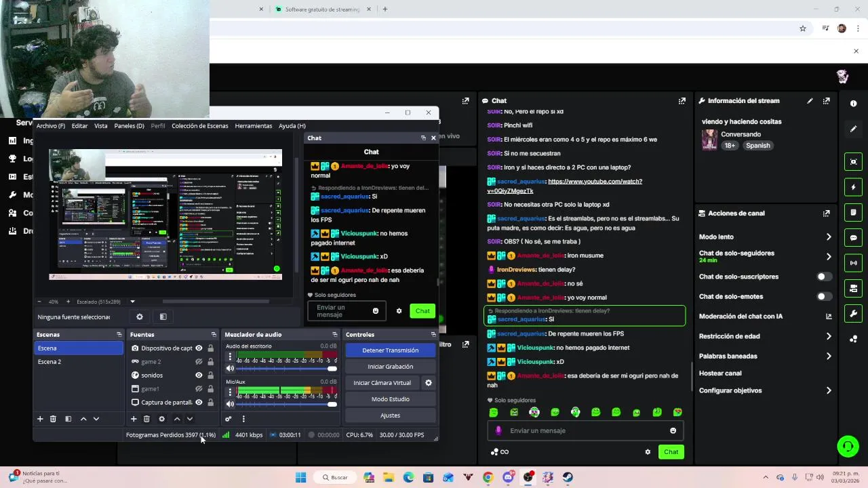868x488 pixels.
Task: Edit stream info pencil in Información del stream
Action: (x=810, y=101)
